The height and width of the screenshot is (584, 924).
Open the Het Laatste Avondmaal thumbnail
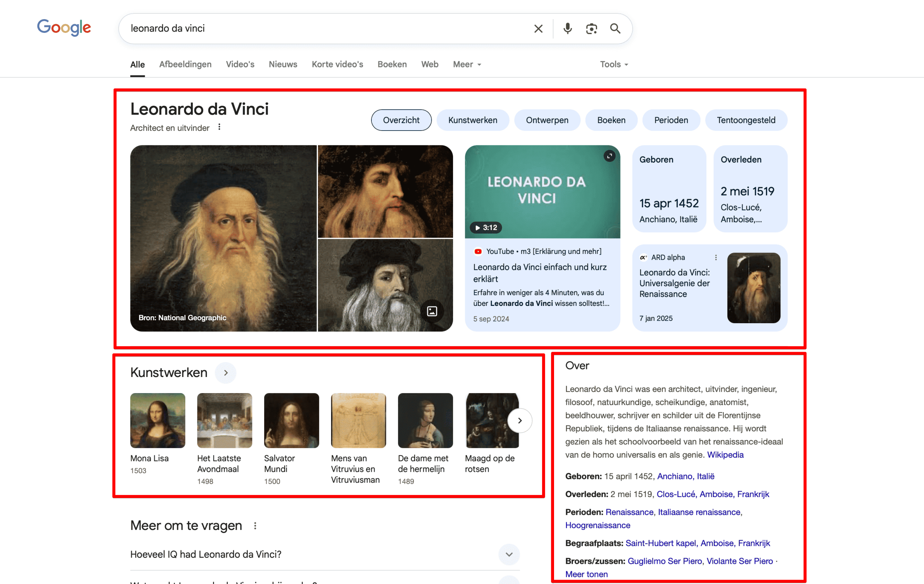(x=225, y=421)
